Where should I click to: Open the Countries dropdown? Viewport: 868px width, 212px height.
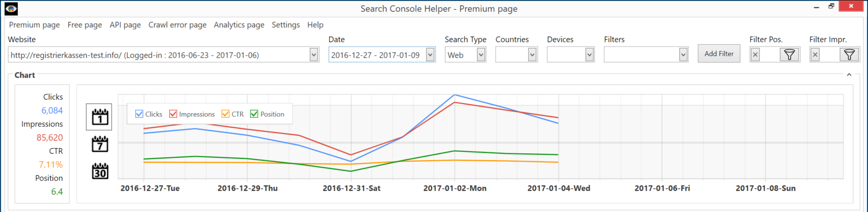(532, 55)
